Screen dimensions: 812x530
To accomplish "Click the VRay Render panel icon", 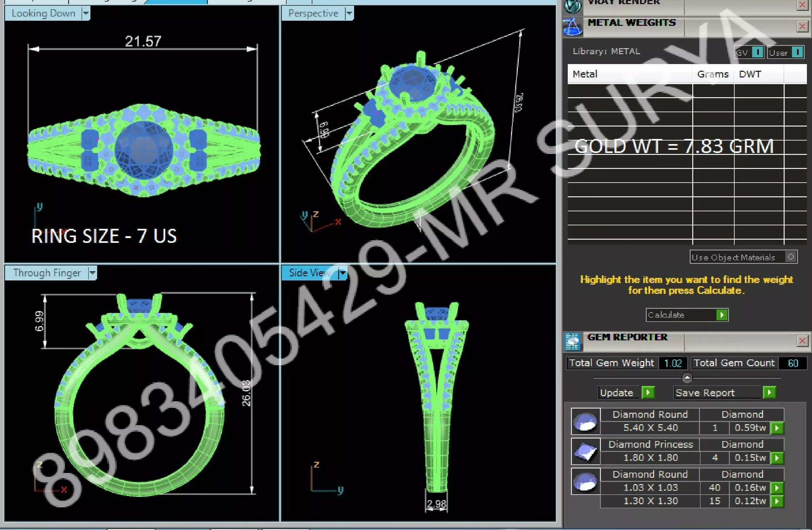I will point(573,6).
